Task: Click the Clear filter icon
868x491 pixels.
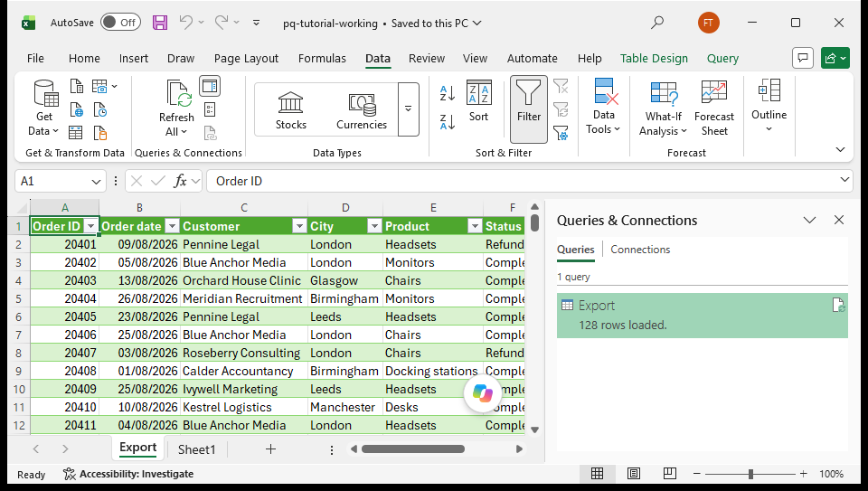Action: point(561,86)
